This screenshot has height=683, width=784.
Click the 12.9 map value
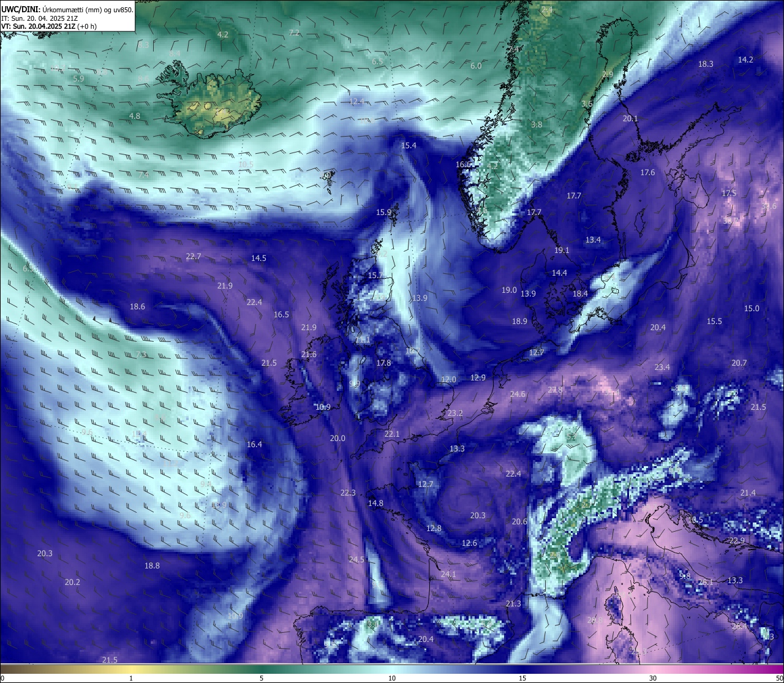tap(478, 377)
